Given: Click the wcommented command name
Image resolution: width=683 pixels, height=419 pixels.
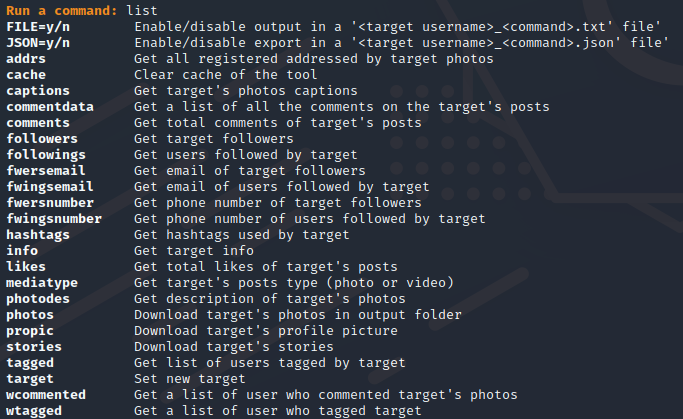Looking at the screenshot, I should [46, 395].
